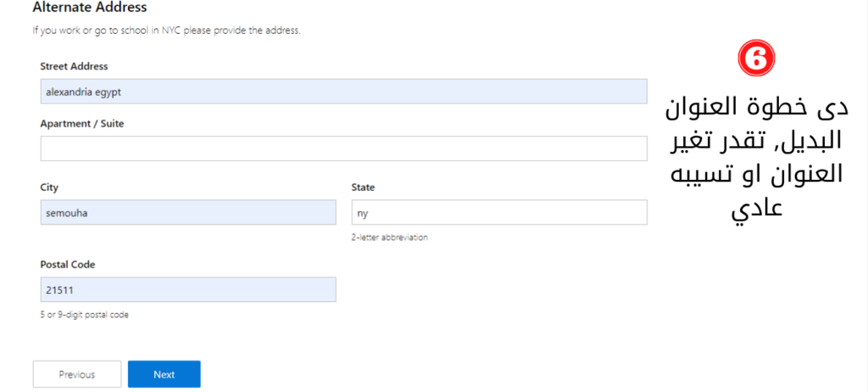Select the City field containing semouha

pos(188,212)
